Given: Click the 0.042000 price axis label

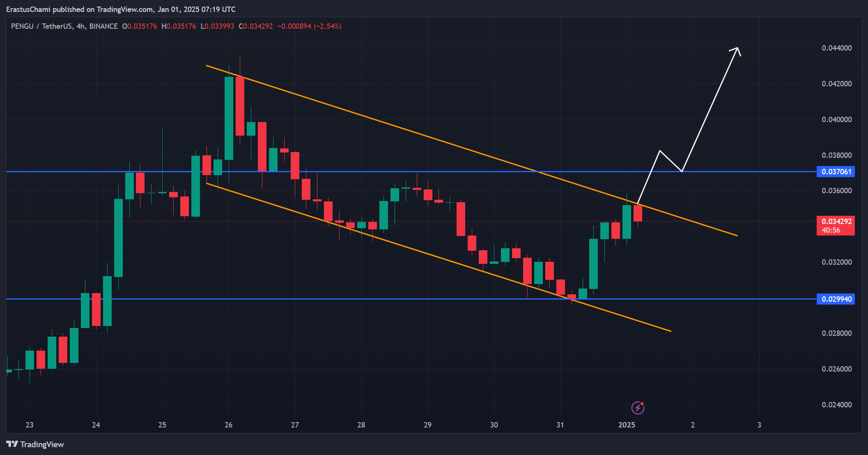Looking at the screenshot, I should (x=837, y=84).
